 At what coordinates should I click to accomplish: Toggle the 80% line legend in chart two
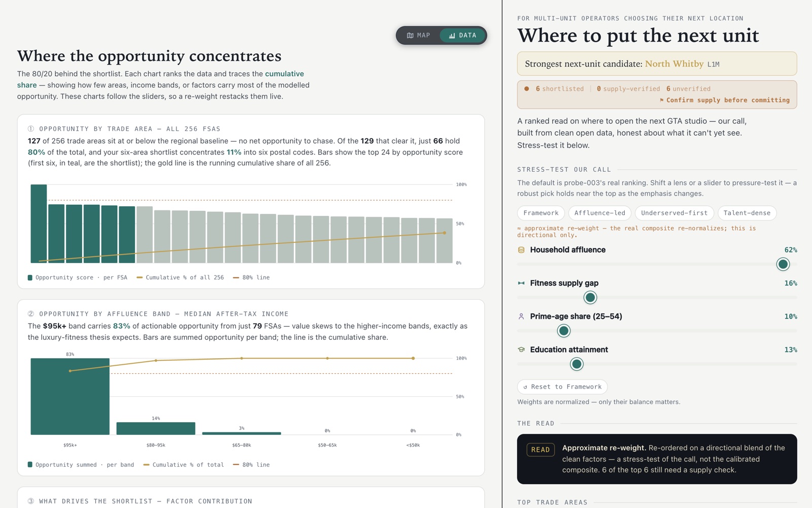tap(251, 465)
